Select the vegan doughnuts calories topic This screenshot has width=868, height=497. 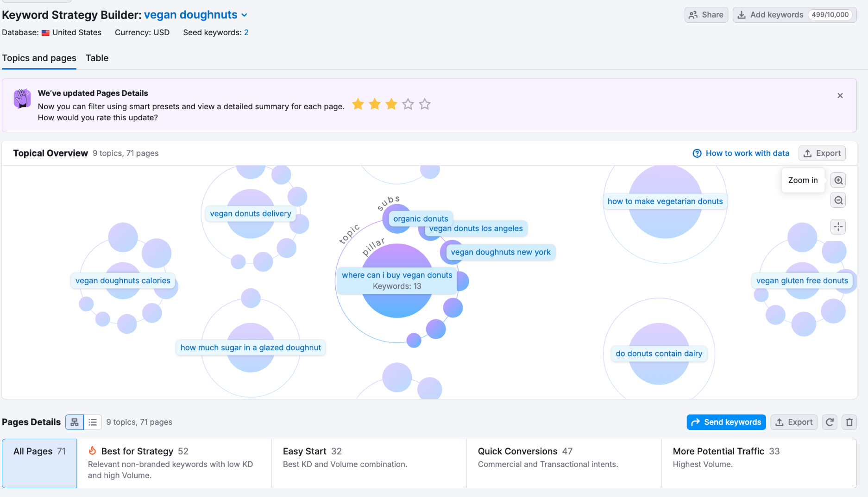pyautogui.click(x=123, y=280)
